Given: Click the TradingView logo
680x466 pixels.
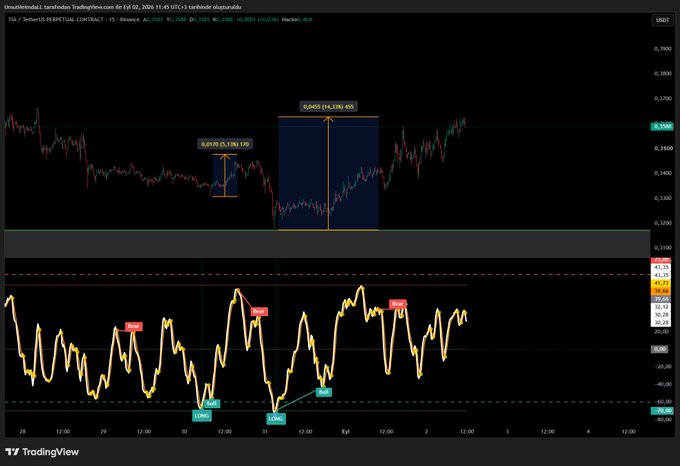Looking at the screenshot, I should [x=42, y=452].
